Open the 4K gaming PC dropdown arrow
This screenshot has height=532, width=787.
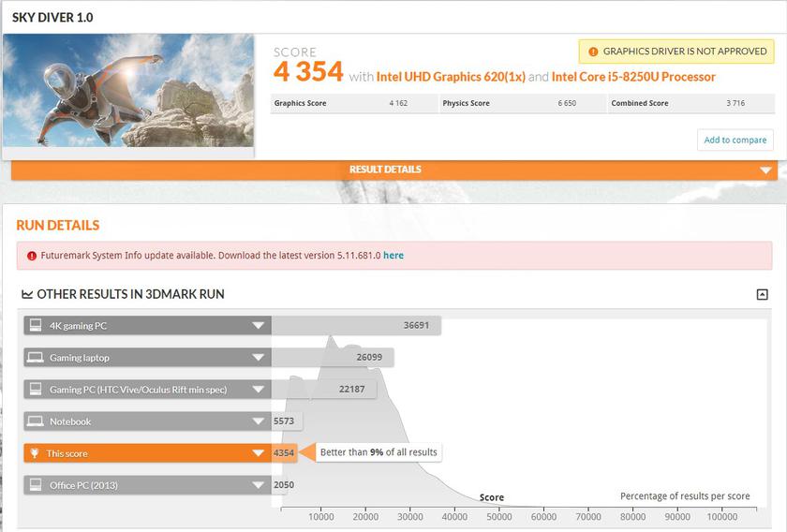pos(258,326)
